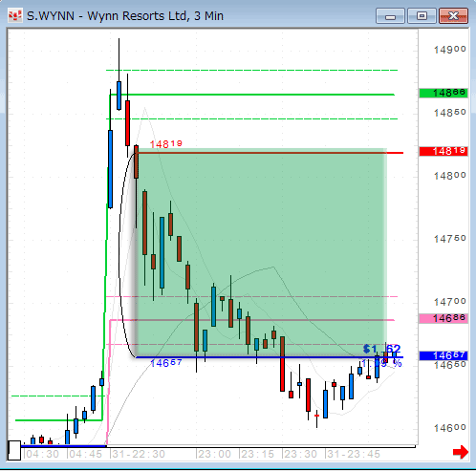Click the red 148.19 price axis label
The height and width of the screenshot is (471, 476).
point(444,151)
